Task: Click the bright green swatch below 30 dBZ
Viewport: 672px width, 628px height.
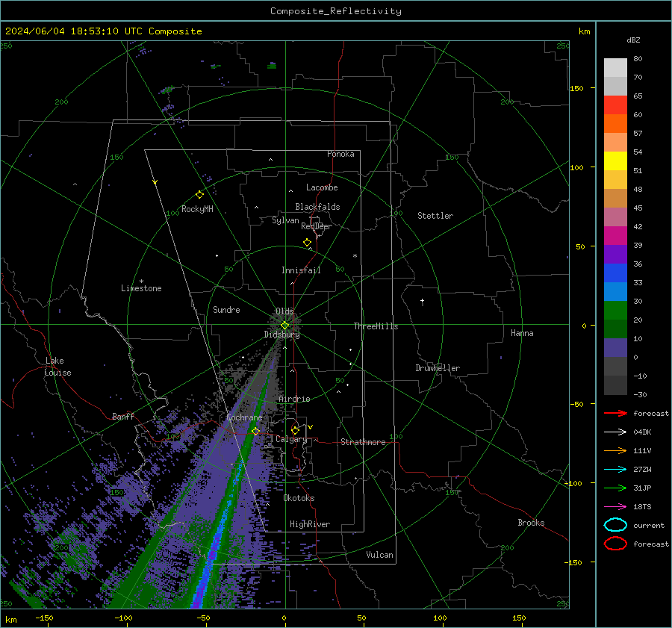Action: (615, 311)
